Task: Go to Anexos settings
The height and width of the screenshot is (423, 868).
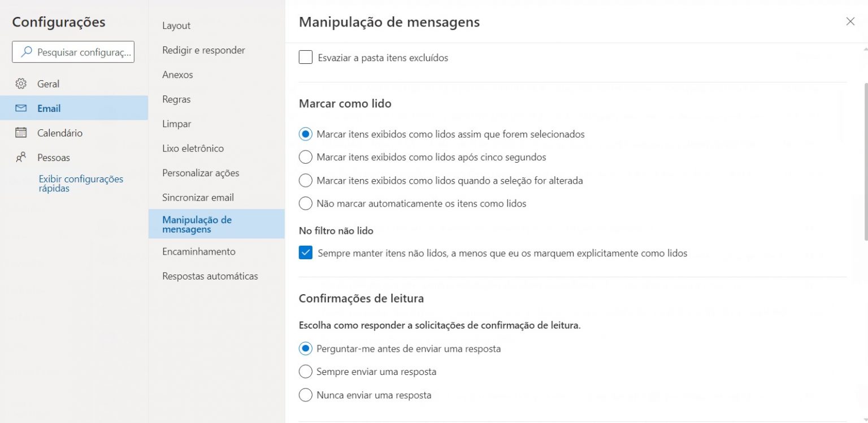Action: [216, 75]
